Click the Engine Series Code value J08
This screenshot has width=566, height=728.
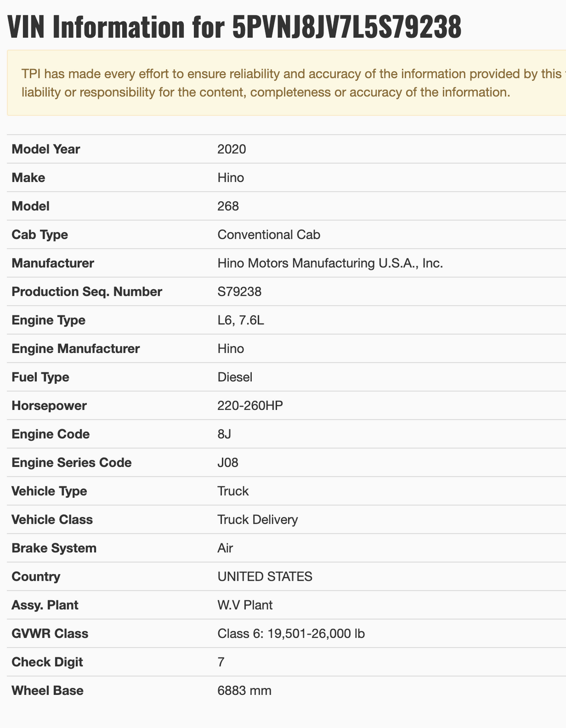pyautogui.click(x=228, y=463)
